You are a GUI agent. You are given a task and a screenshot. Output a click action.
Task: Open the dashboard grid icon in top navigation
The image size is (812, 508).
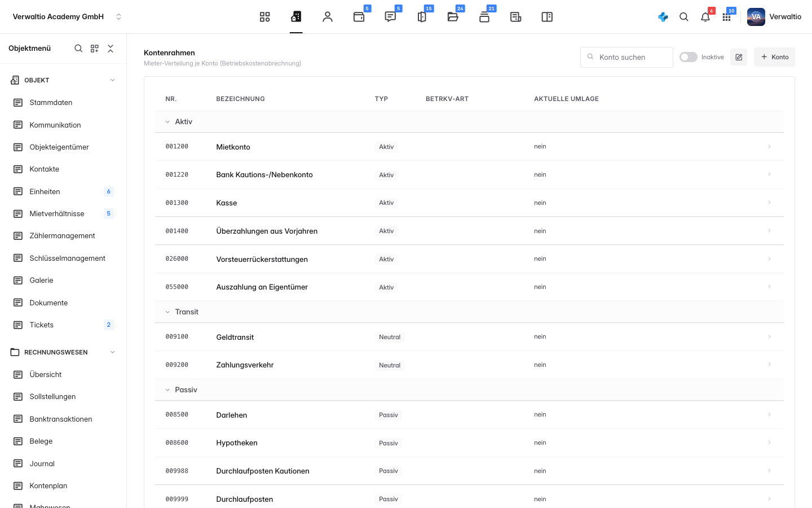coord(265,17)
